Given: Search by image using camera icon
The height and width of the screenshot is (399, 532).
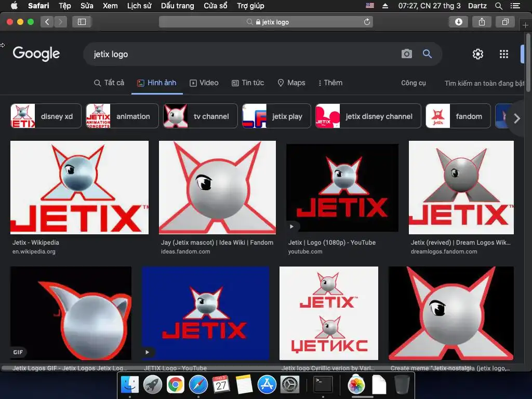Looking at the screenshot, I should click(406, 54).
